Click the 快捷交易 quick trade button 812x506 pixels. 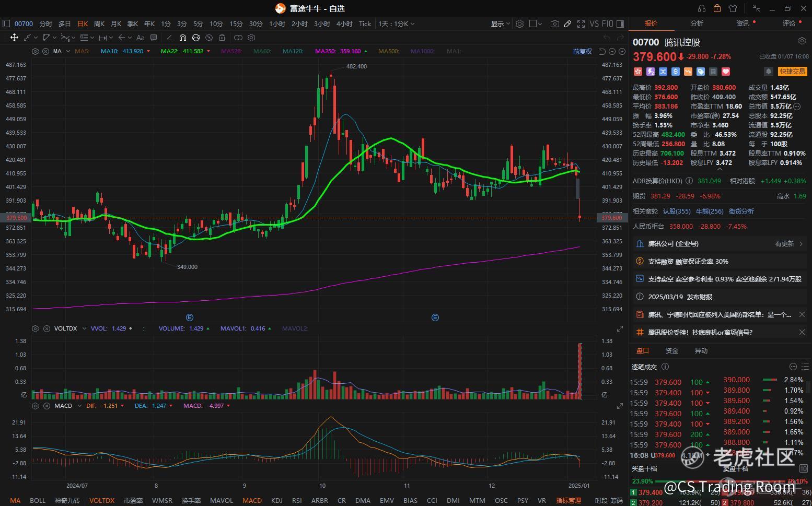coord(792,72)
